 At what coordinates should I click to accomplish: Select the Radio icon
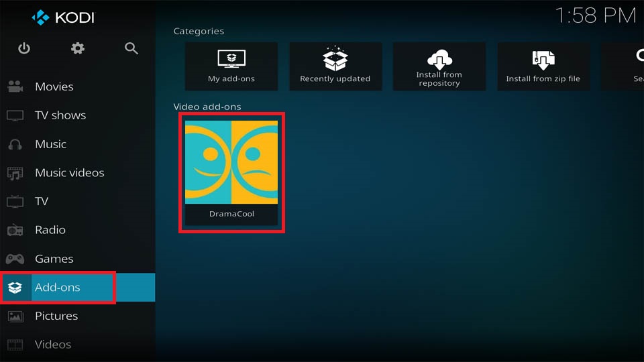coord(15,230)
